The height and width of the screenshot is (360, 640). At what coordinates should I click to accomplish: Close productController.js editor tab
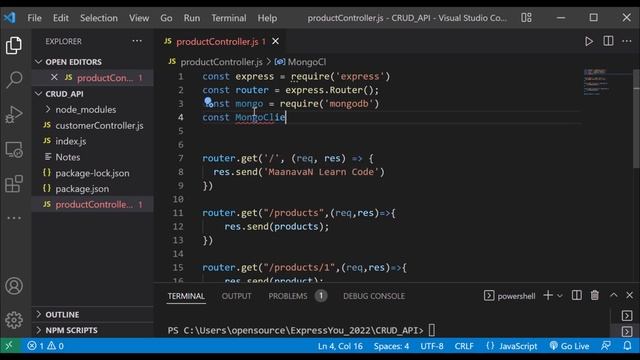click(x=276, y=41)
